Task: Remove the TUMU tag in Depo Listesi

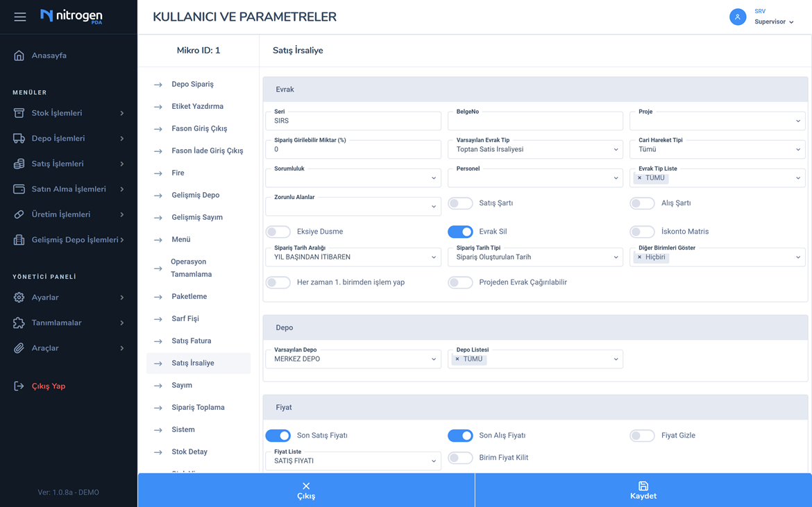Action: click(457, 359)
